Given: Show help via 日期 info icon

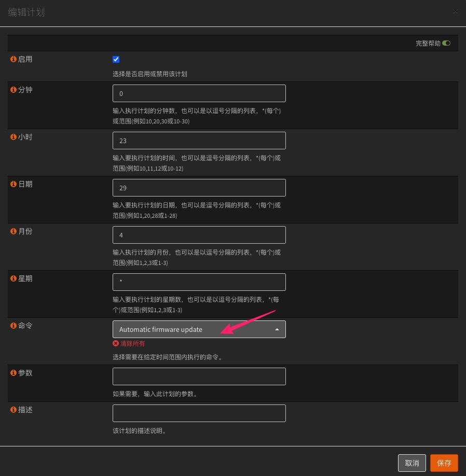Looking at the screenshot, I should [x=13, y=184].
